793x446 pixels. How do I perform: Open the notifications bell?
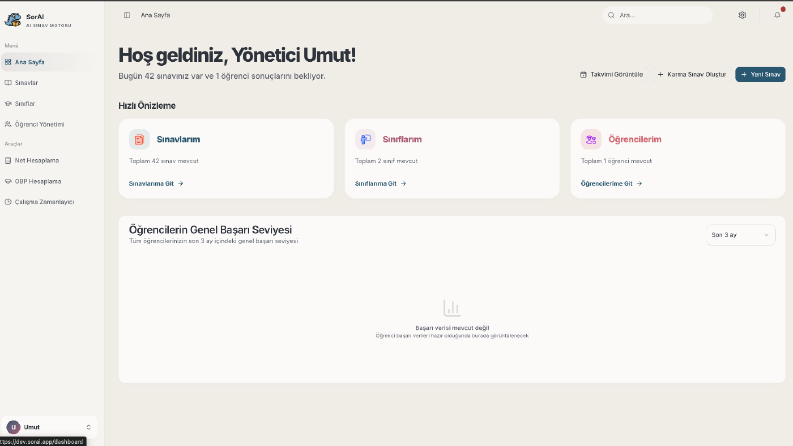click(777, 15)
